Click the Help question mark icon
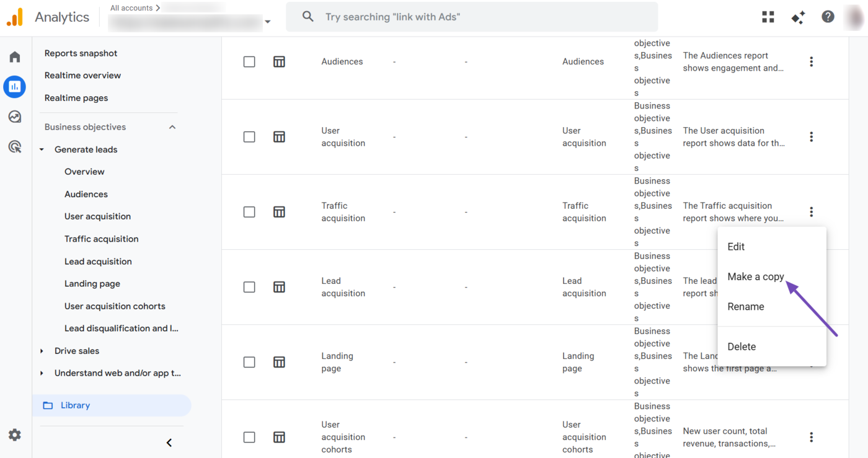868x458 pixels. coord(828,17)
